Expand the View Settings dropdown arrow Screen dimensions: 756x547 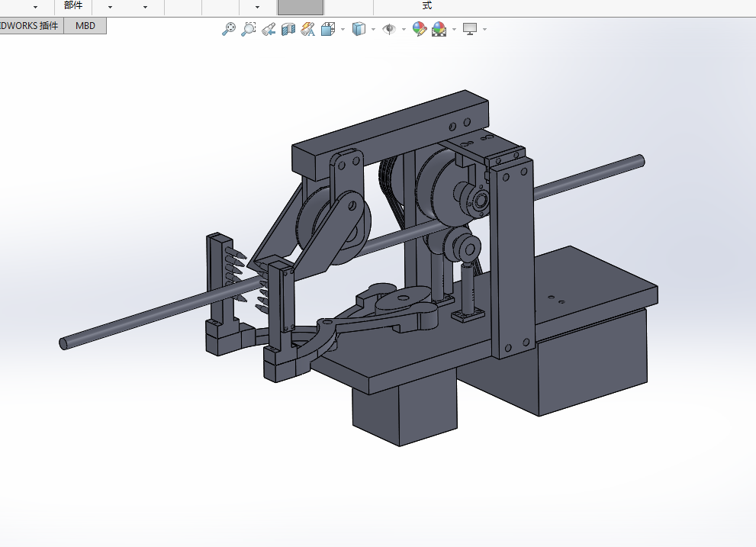pos(484,30)
